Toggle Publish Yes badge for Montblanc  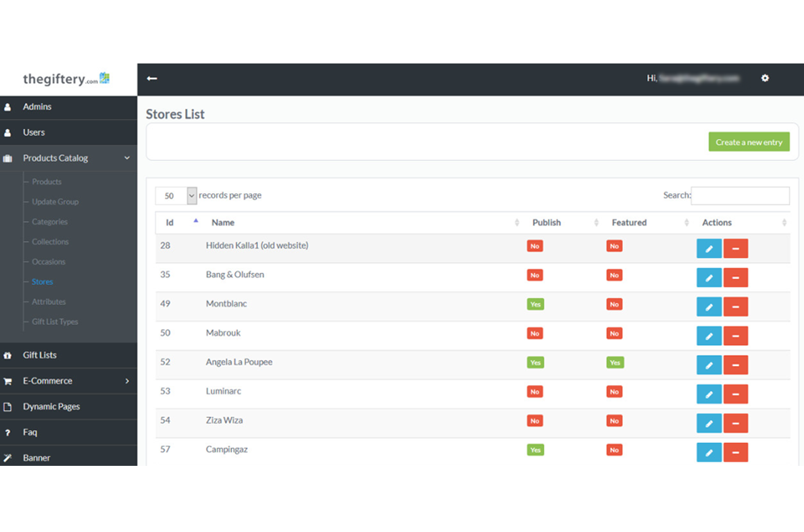pyautogui.click(x=535, y=304)
